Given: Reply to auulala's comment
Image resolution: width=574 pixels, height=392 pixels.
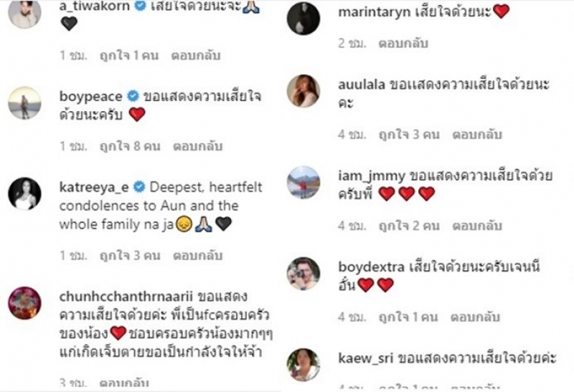Looking at the screenshot, I should click(477, 134).
